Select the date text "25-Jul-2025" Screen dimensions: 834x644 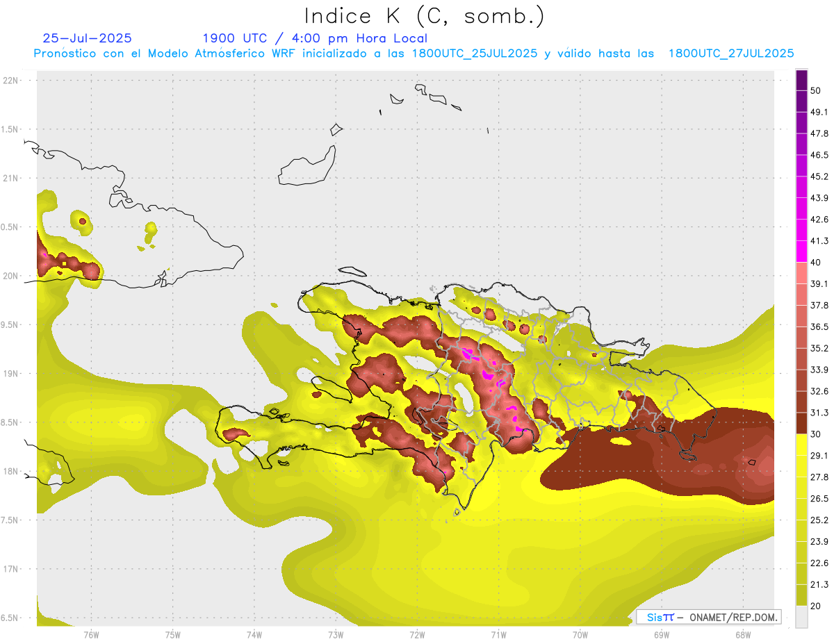[87, 38]
